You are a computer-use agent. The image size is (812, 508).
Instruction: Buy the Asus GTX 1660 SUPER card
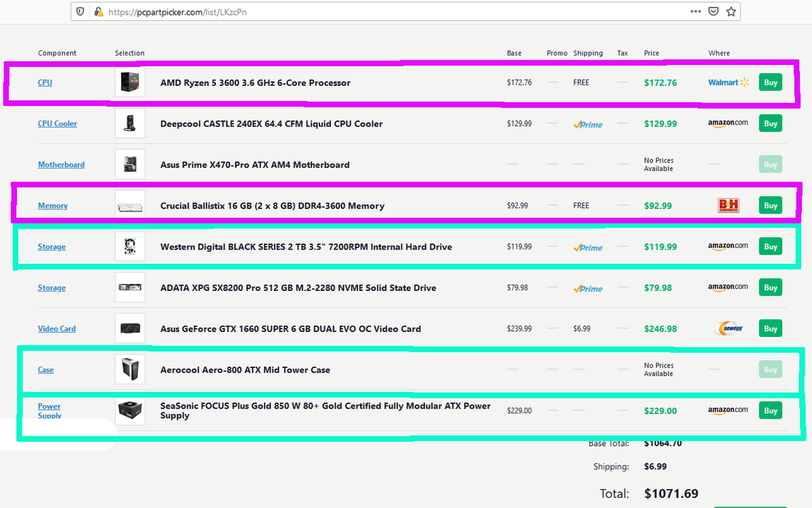pos(770,329)
